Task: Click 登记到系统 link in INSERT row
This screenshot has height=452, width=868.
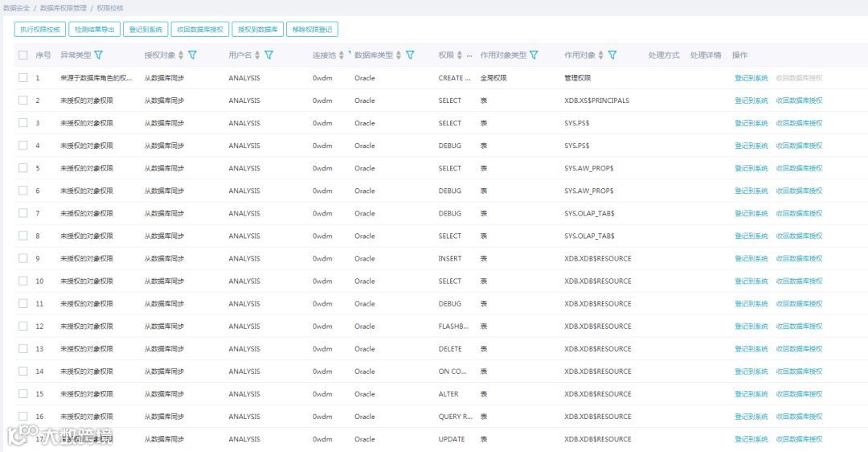Action: point(751,259)
